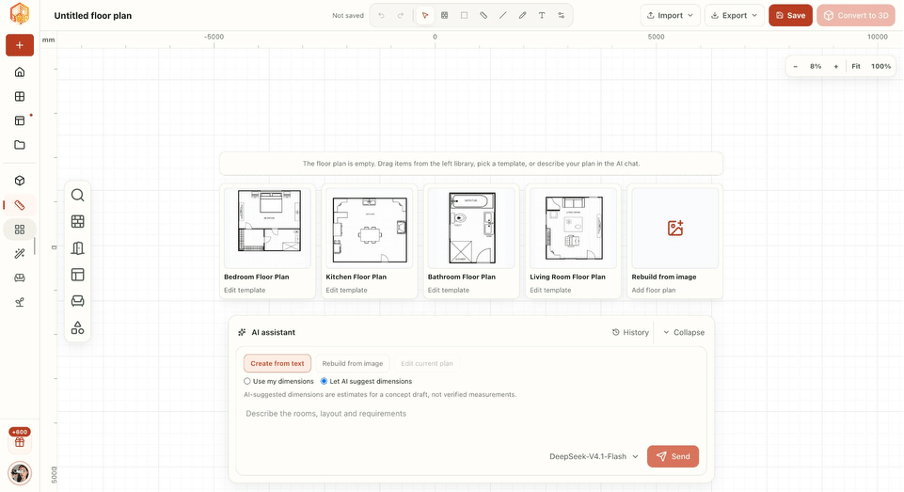The height and width of the screenshot is (492, 904).
Task: Open the Import dropdown
Action: pos(670,16)
